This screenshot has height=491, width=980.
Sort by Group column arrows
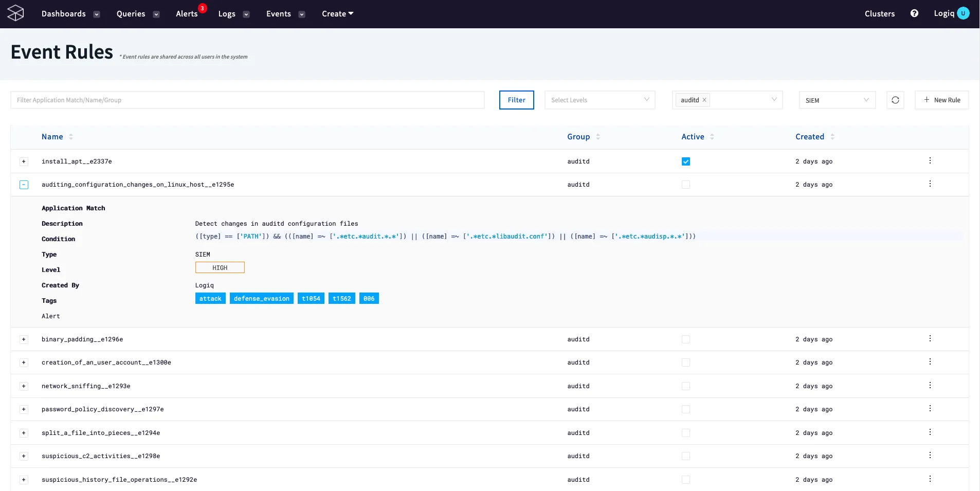tap(598, 137)
